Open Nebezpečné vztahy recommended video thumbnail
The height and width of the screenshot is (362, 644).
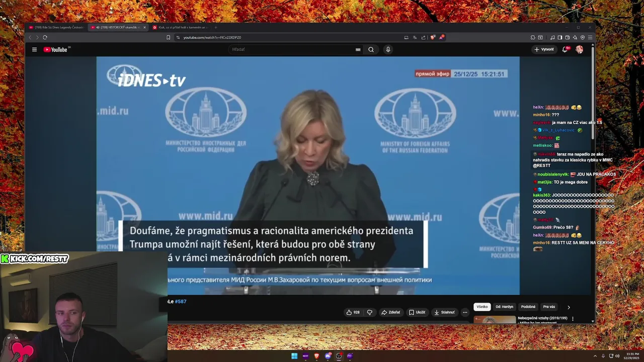tap(495, 319)
